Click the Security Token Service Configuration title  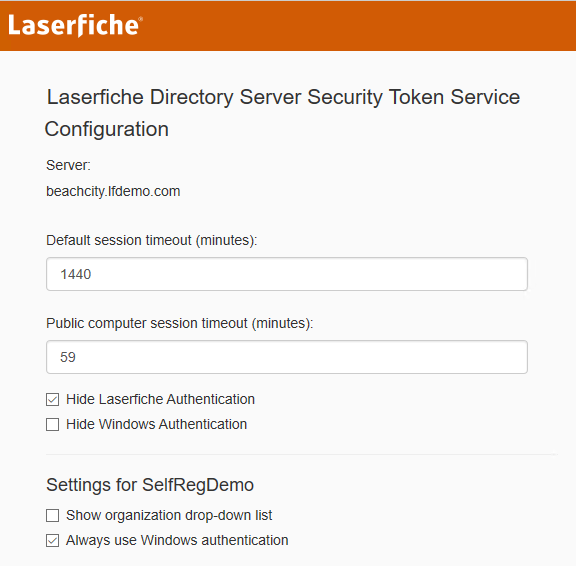[x=282, y=113]
